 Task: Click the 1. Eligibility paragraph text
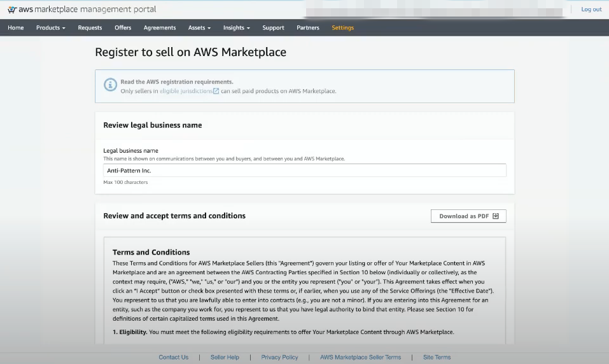283,332
